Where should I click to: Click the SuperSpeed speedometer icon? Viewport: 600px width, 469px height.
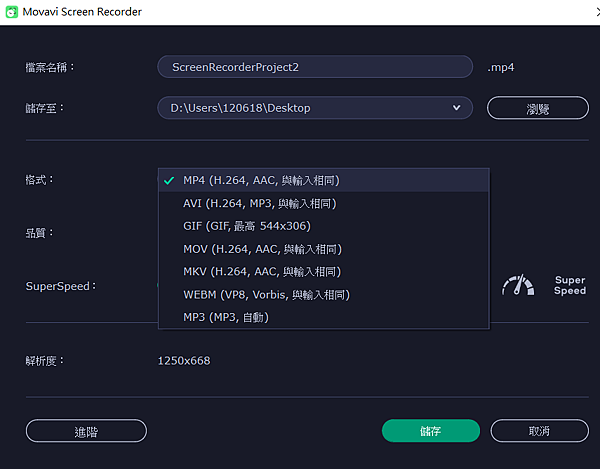[x=518, y=285]
